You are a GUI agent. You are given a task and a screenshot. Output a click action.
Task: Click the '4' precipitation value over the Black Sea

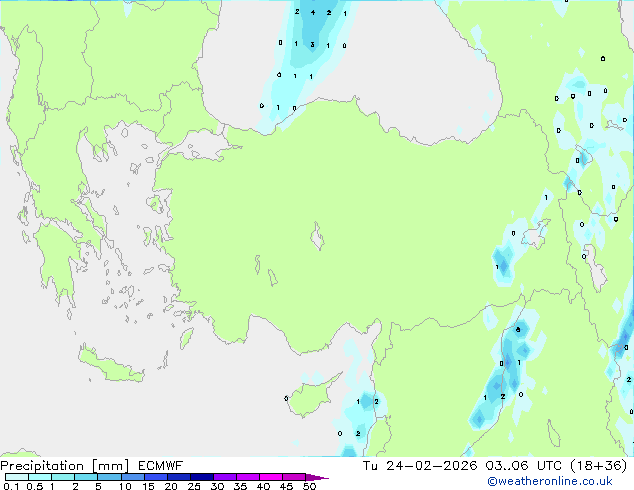coord(313,13)
